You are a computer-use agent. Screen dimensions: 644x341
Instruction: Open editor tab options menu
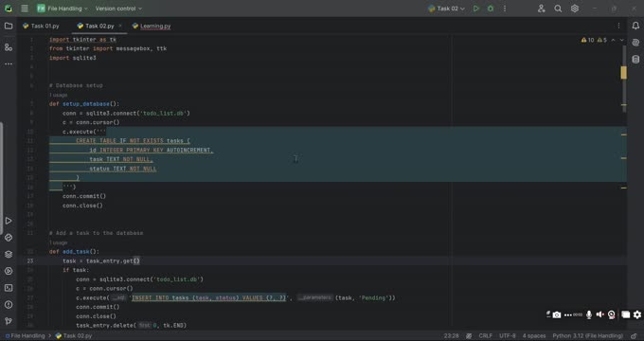[619, 26]
